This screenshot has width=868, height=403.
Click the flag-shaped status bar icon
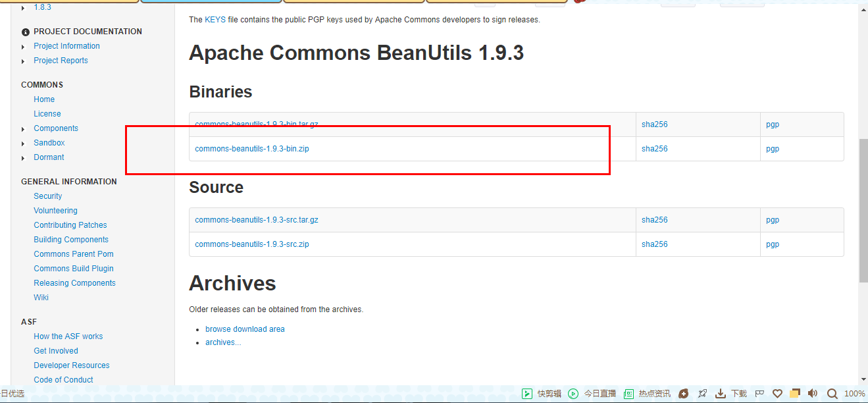[x=759, y=394]
